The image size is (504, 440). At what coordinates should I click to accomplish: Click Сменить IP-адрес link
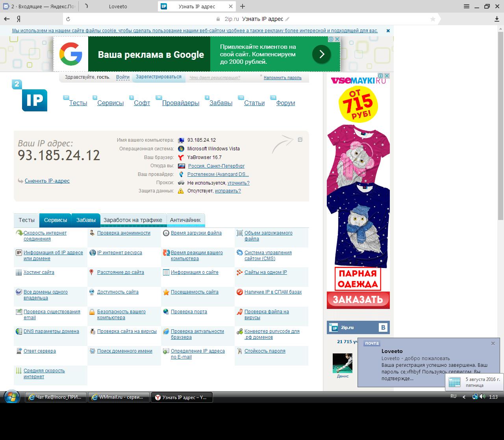[x=47, y=181]
